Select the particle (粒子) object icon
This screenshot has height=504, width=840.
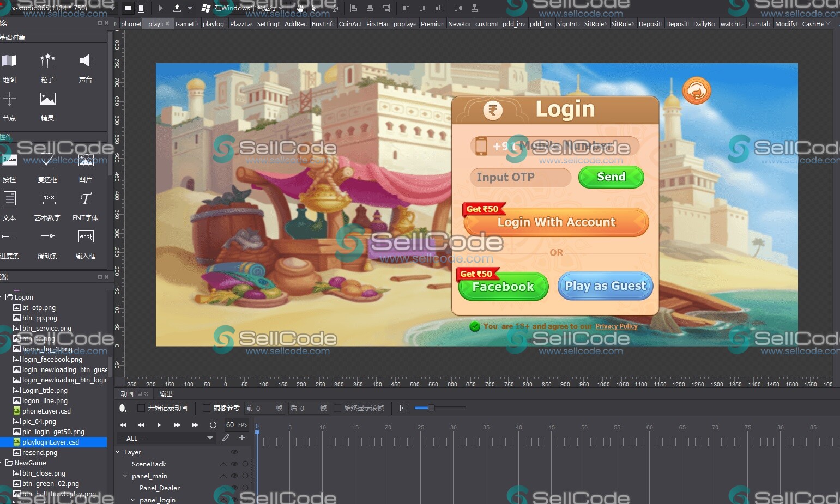pos(47,60)
